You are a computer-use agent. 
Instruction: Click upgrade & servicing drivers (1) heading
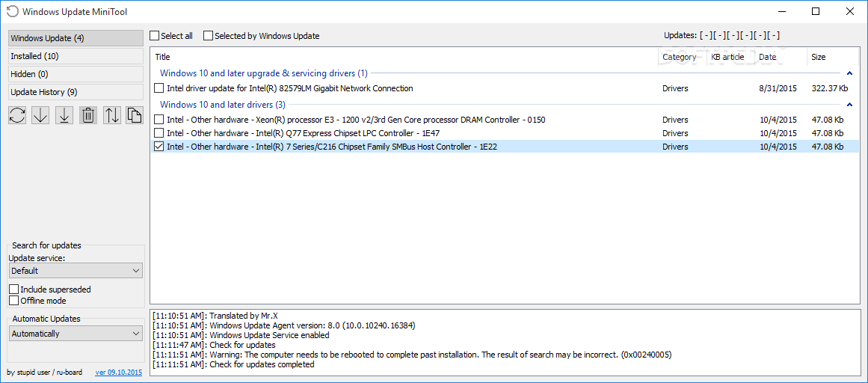click(264, 73)
